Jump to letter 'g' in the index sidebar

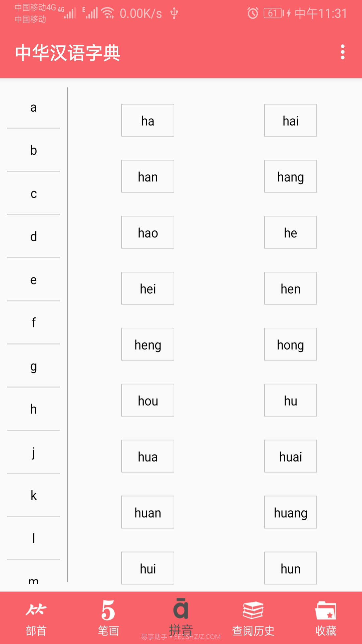point(33,368)
